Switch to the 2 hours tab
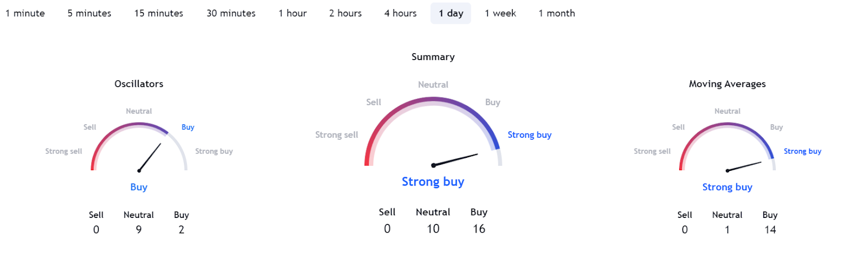Viewport: 868px width, 257px height. 345,13
